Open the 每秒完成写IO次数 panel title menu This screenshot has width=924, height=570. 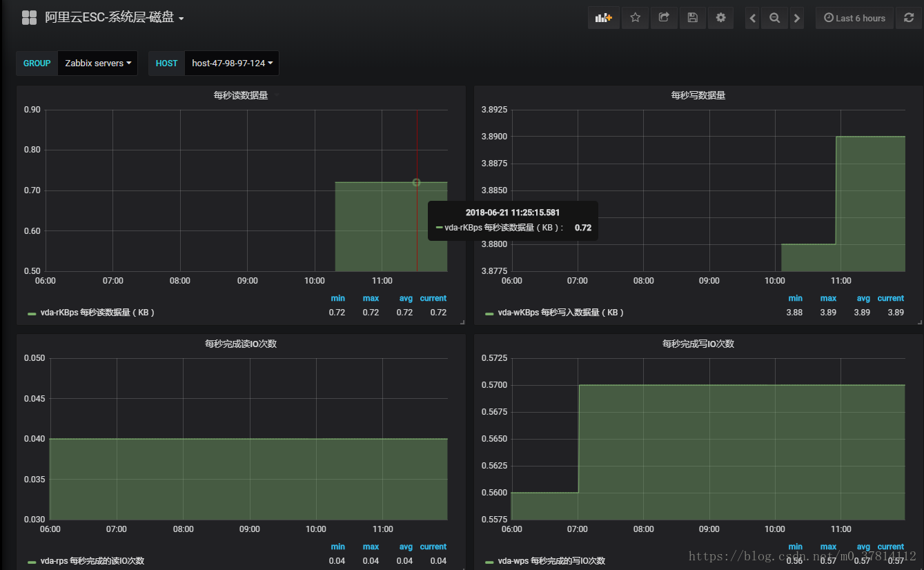pos(698,344)
